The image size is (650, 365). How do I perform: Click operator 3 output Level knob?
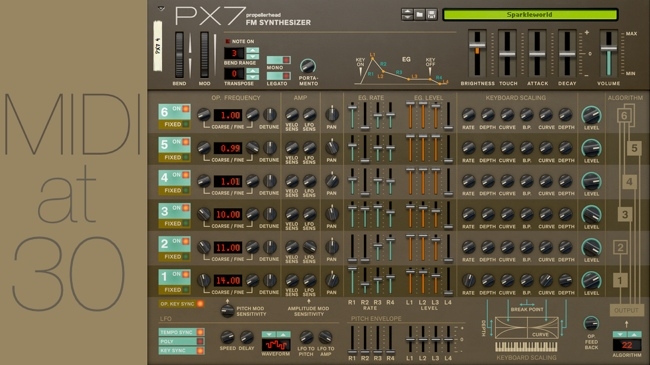coord(591,214)
